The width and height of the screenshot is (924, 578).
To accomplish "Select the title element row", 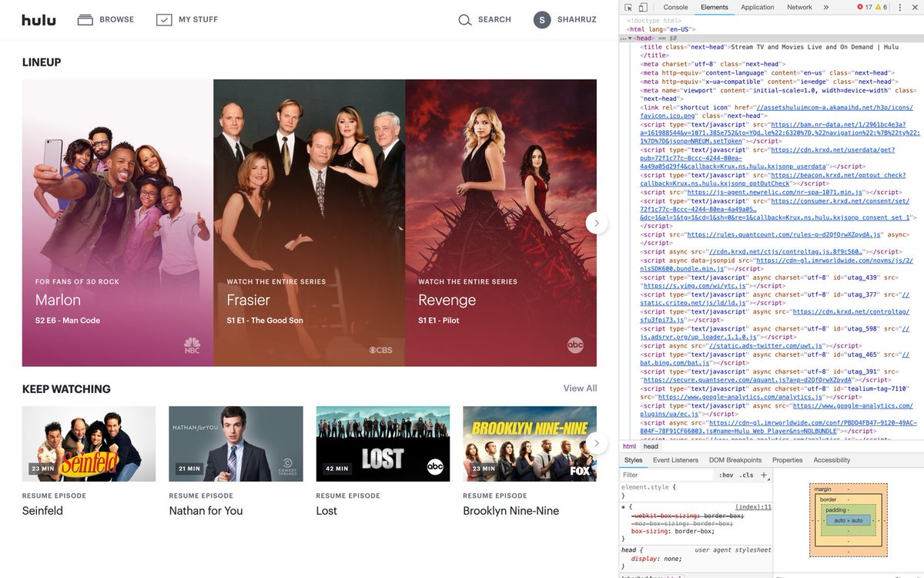I will [772, 51].
